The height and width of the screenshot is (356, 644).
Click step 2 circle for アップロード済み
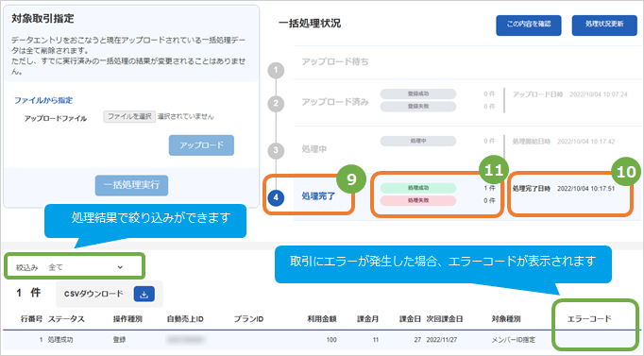coord(276,103)
